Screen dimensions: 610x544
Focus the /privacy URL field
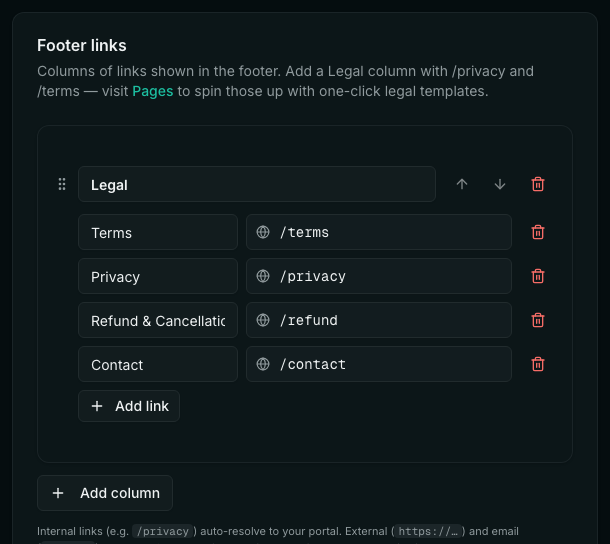point(379,276)
